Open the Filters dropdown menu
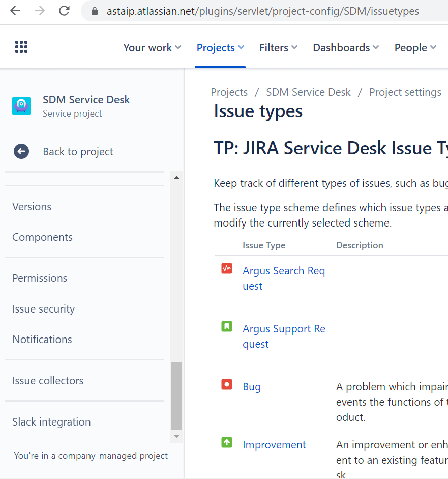Screen dimensions: 448x479 click(278, 48)
